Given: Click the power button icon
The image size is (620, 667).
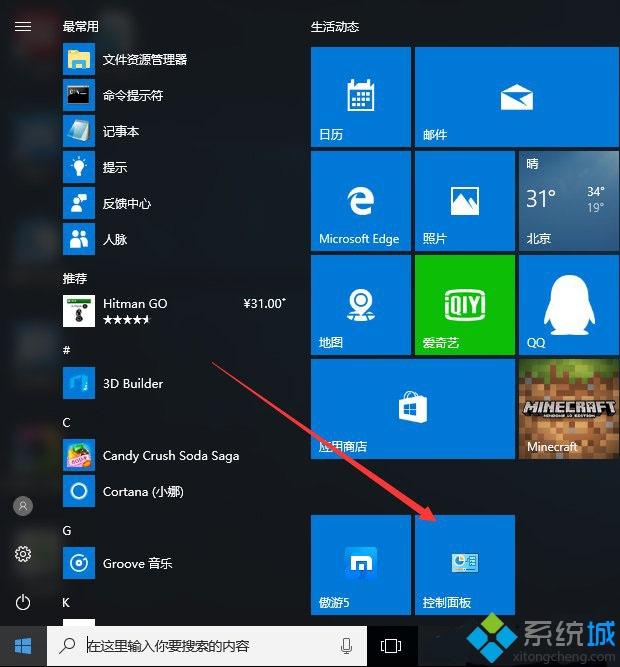Looking at the screenshot, I should point(23,602).
